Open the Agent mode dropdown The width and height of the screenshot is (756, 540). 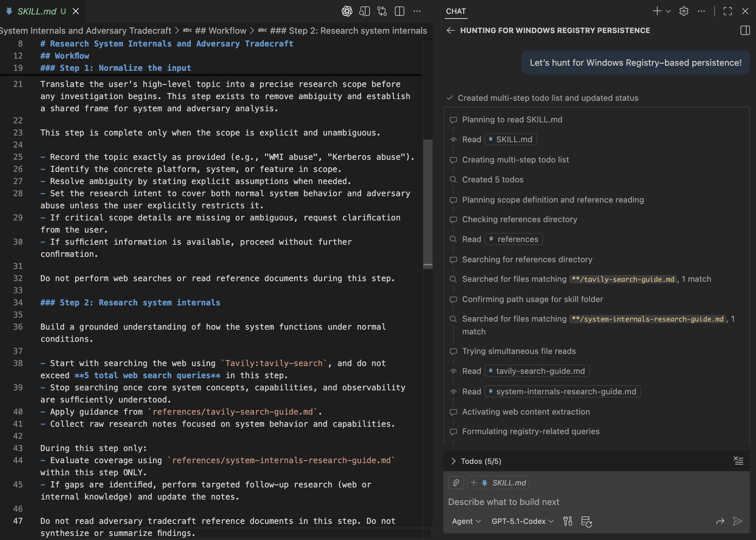click(466, 521)
